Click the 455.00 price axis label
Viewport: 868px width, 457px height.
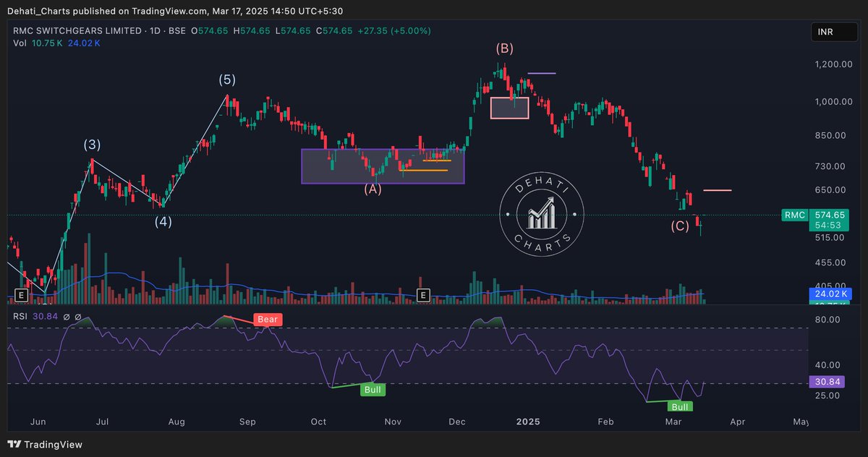coord(832,262)
